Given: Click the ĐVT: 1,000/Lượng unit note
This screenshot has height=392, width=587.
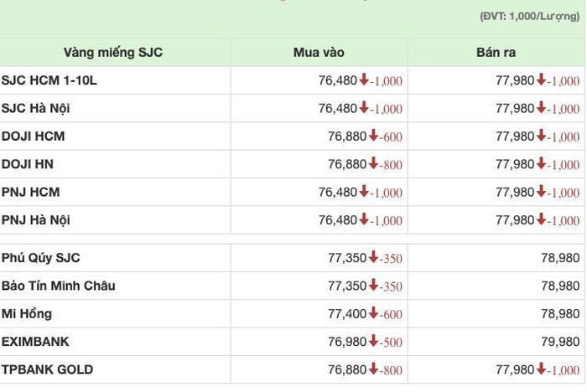Looking at the screenshot, I should [x=530, y=16].
